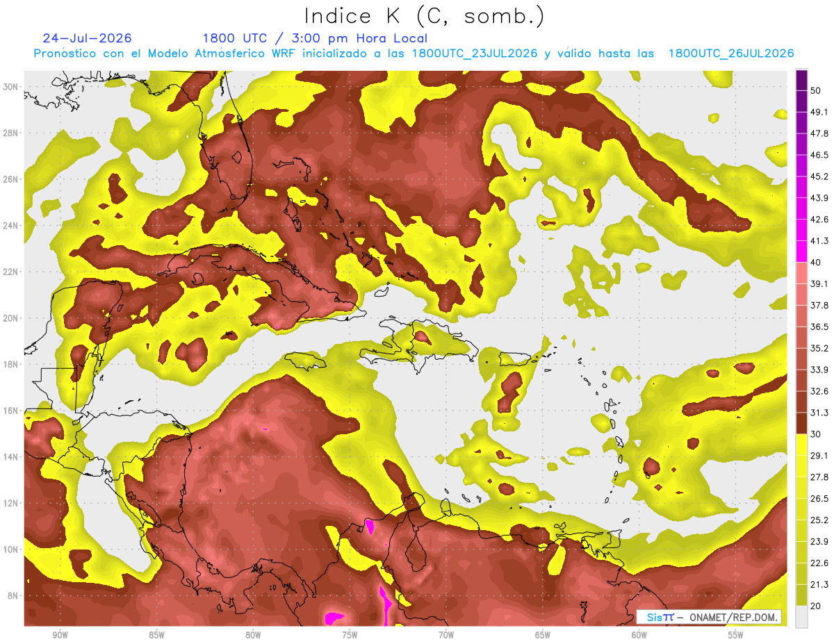Click legend value "31.3"
This screenshot has width=834, height=644.
tap(819, 413)
